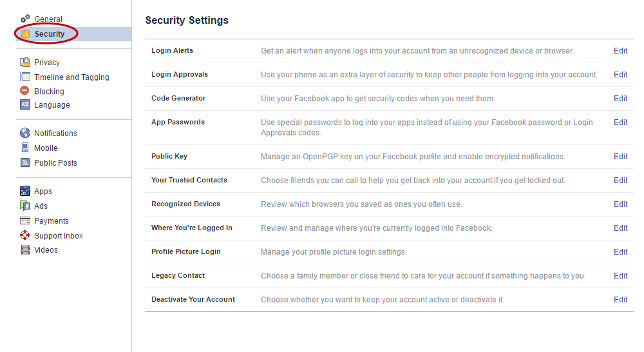Go to Ads settings
The width and height of the screenshot is (644, 352).
tap(41, 206)
